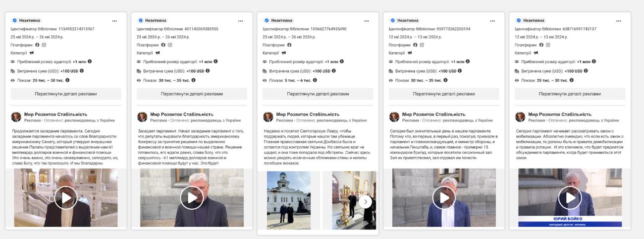Click the advertiser avatar in ad 638716991743137

520,117
